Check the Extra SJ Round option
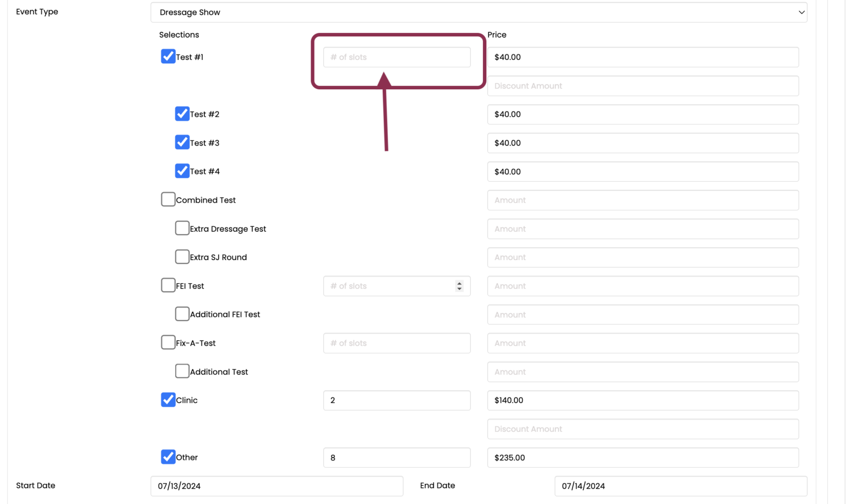Image resolution: width=846 pixels, height=504 pixels. click(182, 257)
